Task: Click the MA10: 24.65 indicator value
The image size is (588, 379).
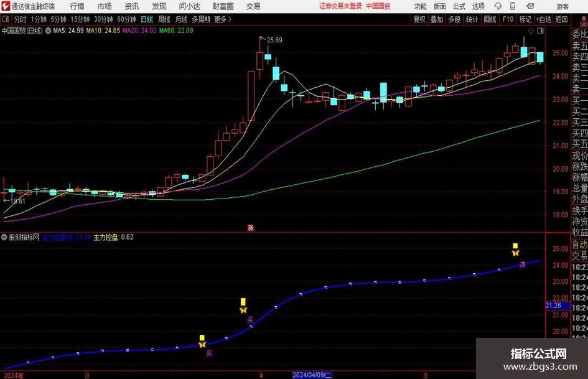Action: 103,30
